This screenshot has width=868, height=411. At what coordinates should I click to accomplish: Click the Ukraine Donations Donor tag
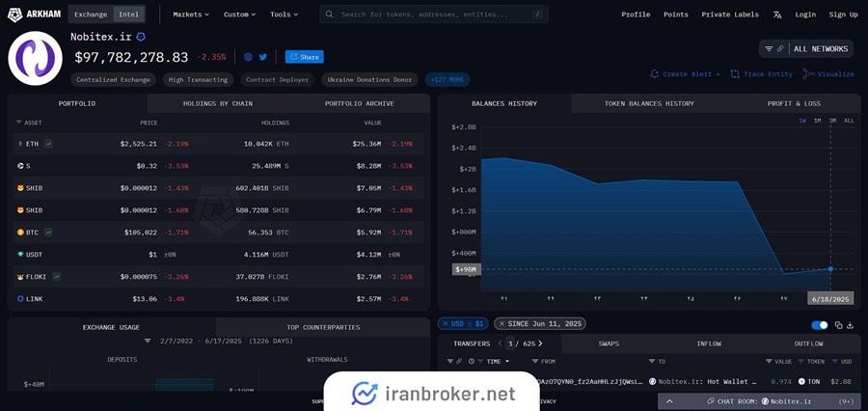tap(369, 80)
